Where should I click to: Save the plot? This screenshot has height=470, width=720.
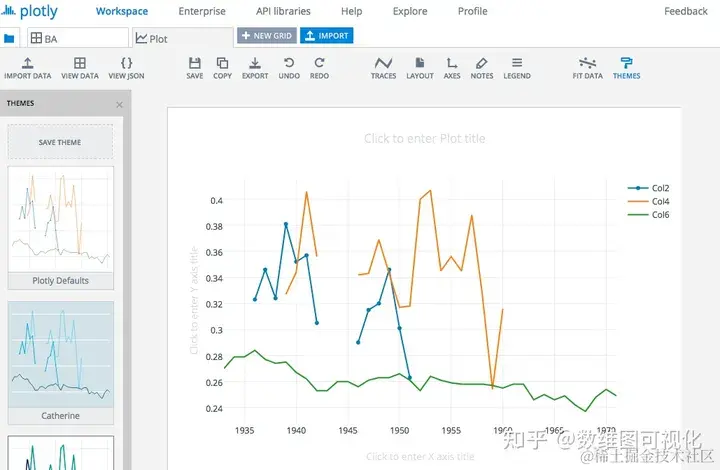(x=195, y=68)
